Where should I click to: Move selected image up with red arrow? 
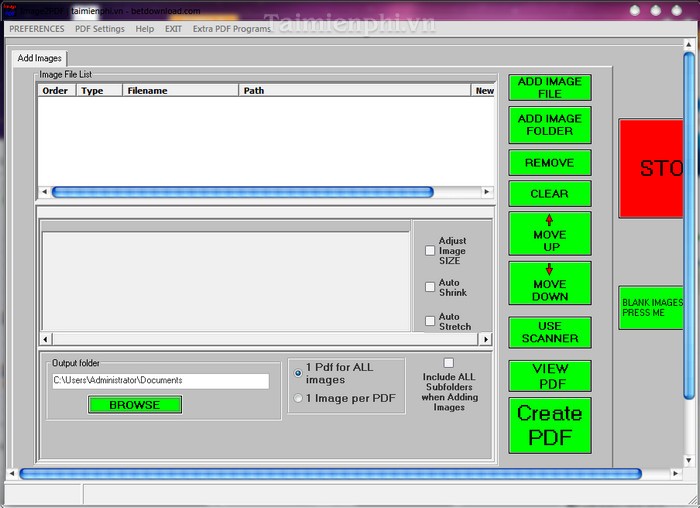[x=549, y=233]
